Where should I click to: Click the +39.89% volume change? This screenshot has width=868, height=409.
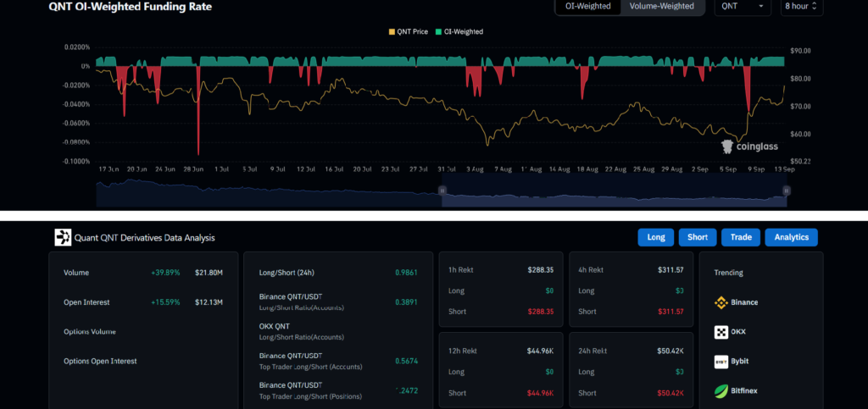click(165, 273)
